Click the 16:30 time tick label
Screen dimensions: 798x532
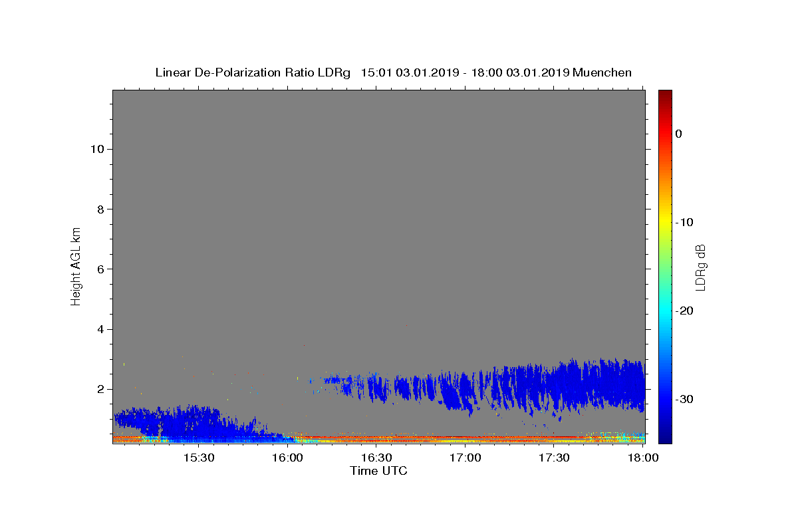tap(376, 458)
